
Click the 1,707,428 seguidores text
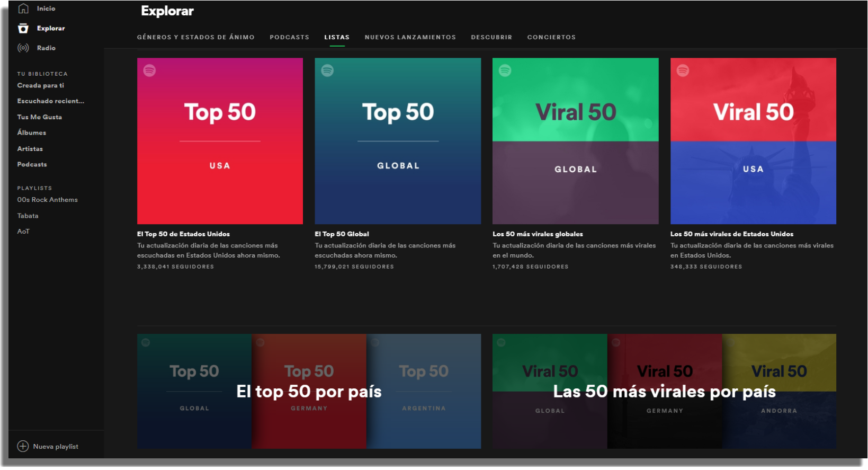[x=531, y=267]
